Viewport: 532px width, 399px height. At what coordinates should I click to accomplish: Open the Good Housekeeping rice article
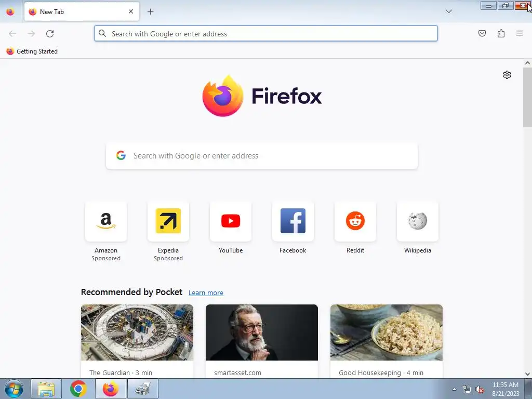click(387, 332)
